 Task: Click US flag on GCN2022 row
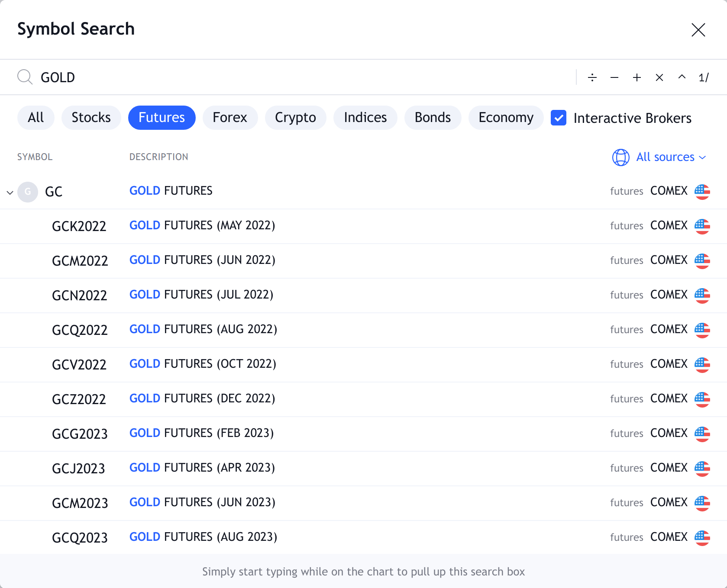coord(702,296)
